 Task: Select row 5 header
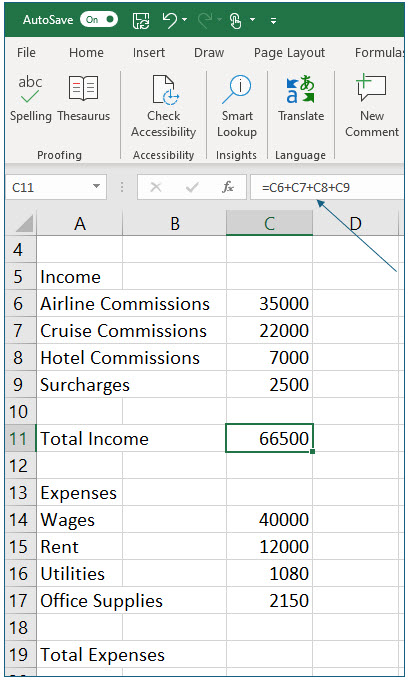[x=21, y=277]
